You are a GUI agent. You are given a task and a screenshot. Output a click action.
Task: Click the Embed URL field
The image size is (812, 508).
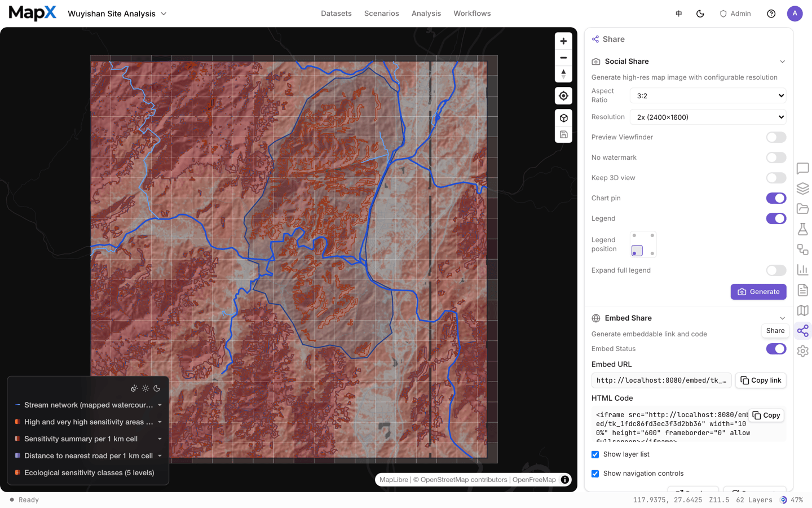(x=661, y=380)
